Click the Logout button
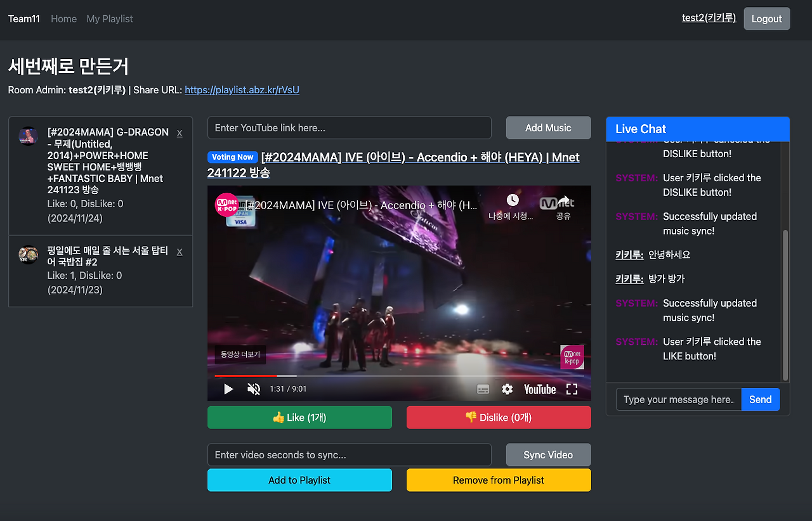Screen dimensions: 812x521 click(x=767, y=18)
